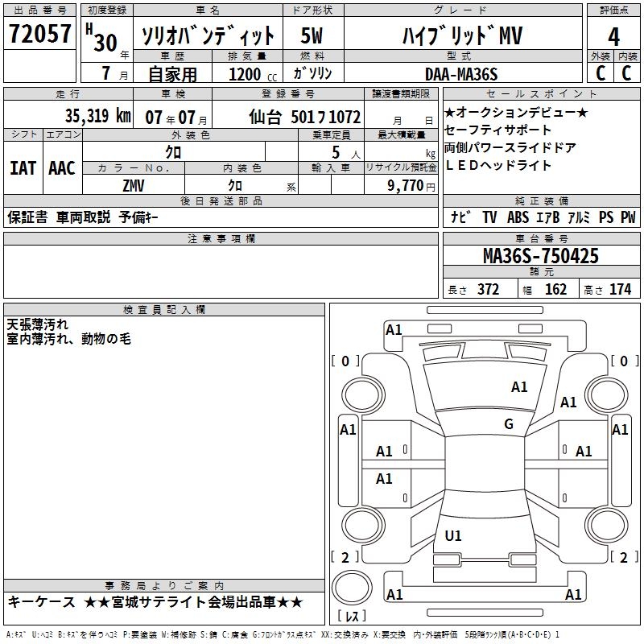Select the exterior color クロ
Screen dimensions: 644x644
173,152
